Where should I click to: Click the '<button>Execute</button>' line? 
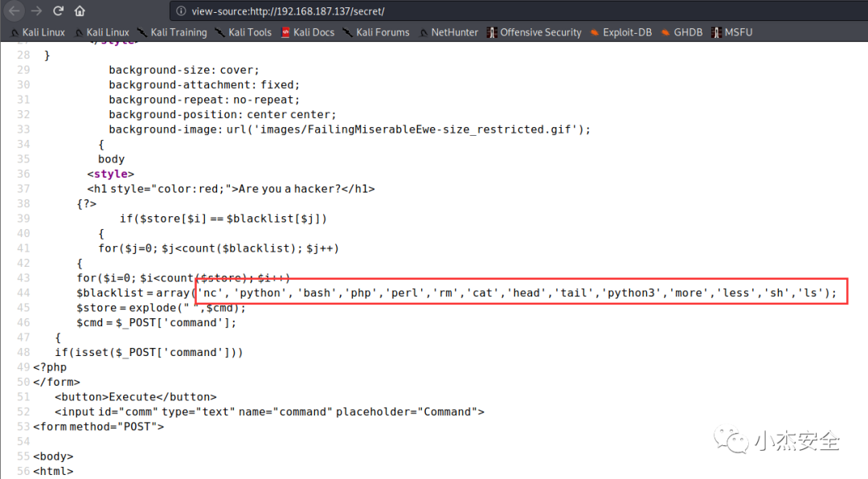136,397
